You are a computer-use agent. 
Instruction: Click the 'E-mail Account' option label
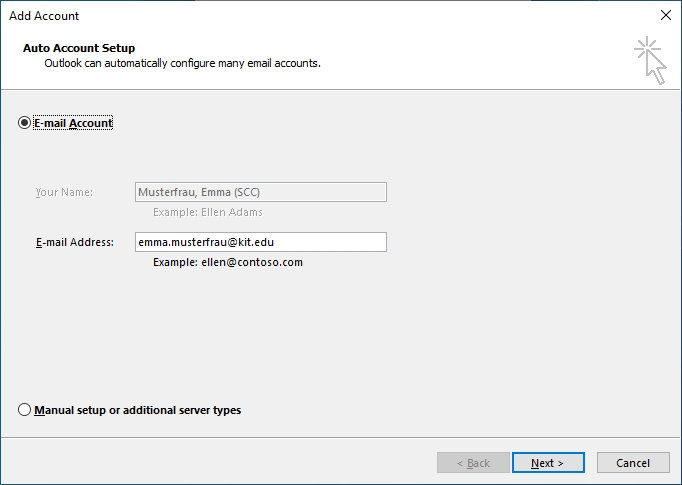point(73,123)
